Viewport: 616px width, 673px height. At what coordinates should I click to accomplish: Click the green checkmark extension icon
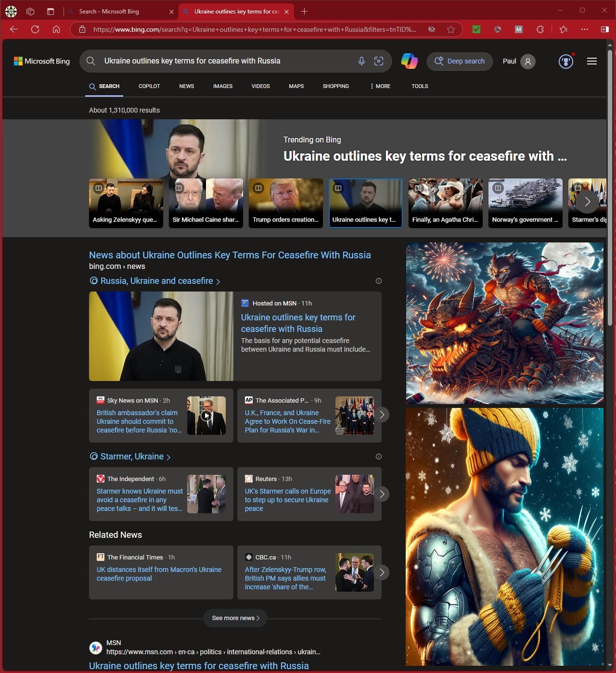[x=476, y=29]
